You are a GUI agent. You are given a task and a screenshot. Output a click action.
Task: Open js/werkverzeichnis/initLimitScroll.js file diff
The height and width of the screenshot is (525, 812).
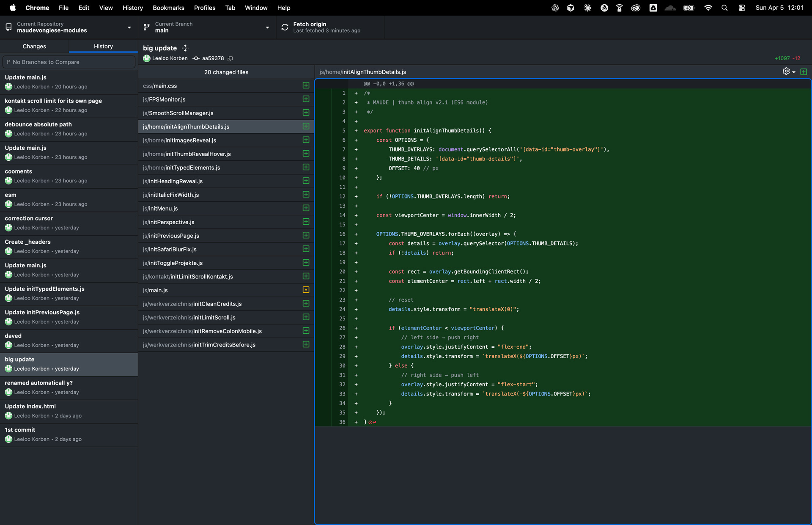[189, 317]
